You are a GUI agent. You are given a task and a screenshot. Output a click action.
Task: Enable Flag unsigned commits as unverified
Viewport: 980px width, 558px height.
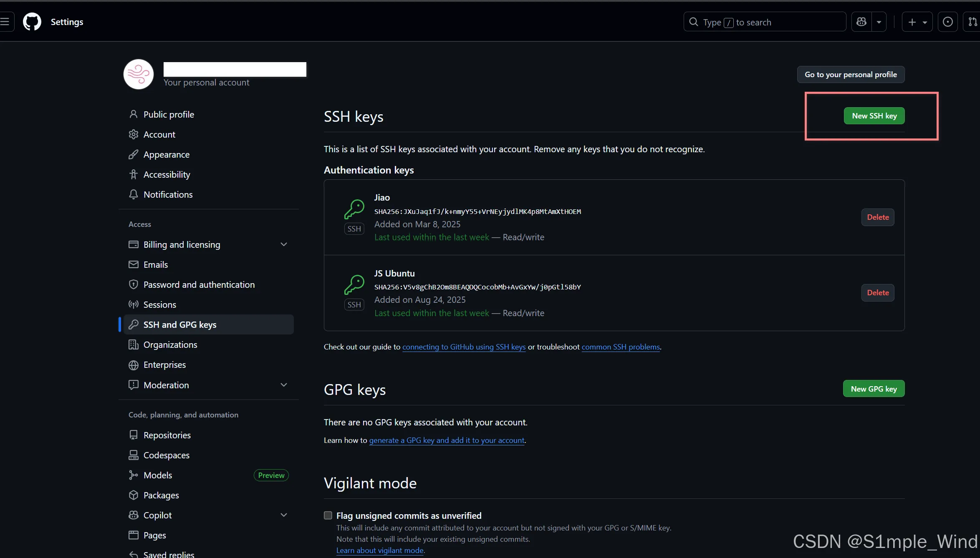[328, 515]
